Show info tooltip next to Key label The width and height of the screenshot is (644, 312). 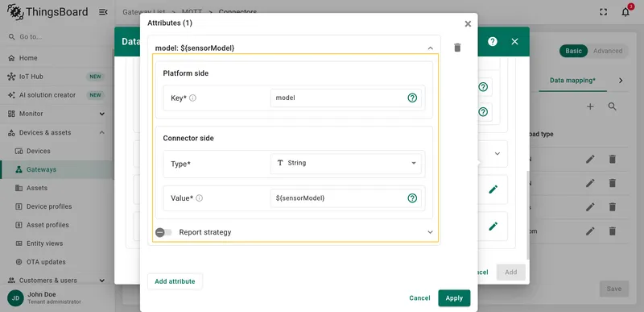point(192,98)
